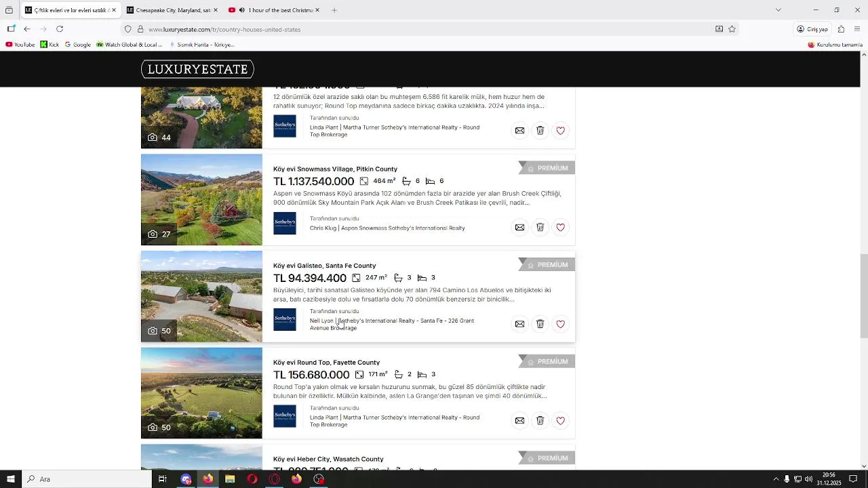Screen dimensions: 868x488
Task: Open Köy evi Round Top, Fayette County title
Action: [x=326, y=363]
